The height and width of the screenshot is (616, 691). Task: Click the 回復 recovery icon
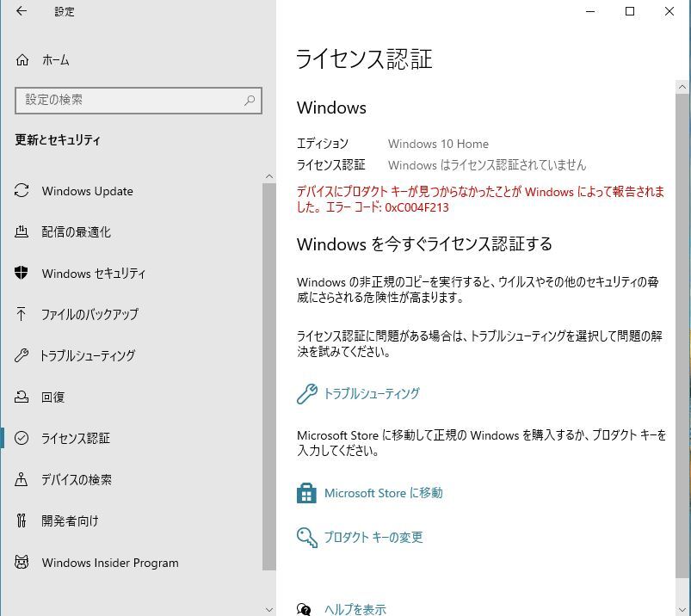click(22, 397)
